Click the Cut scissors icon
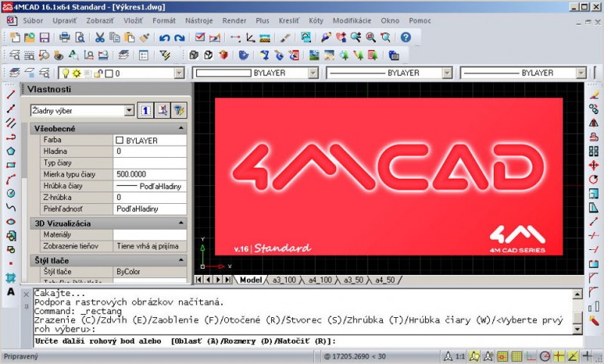 tap(100, 37)
